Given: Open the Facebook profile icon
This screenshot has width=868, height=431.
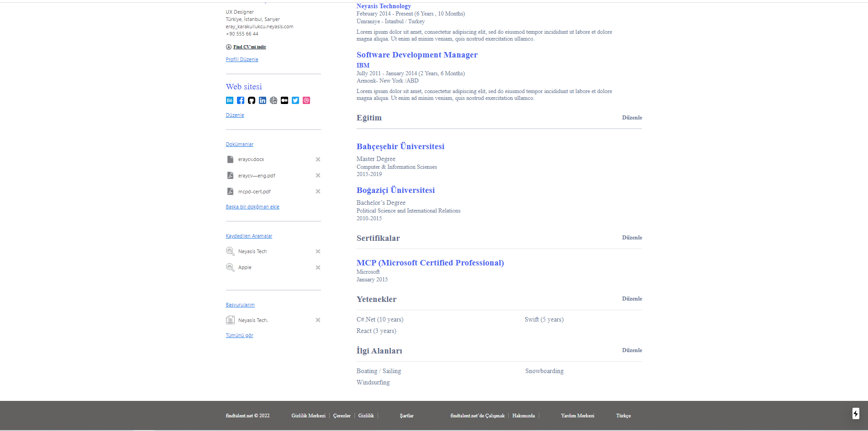Looking at the screenshot, I should (x=241, y=100).
